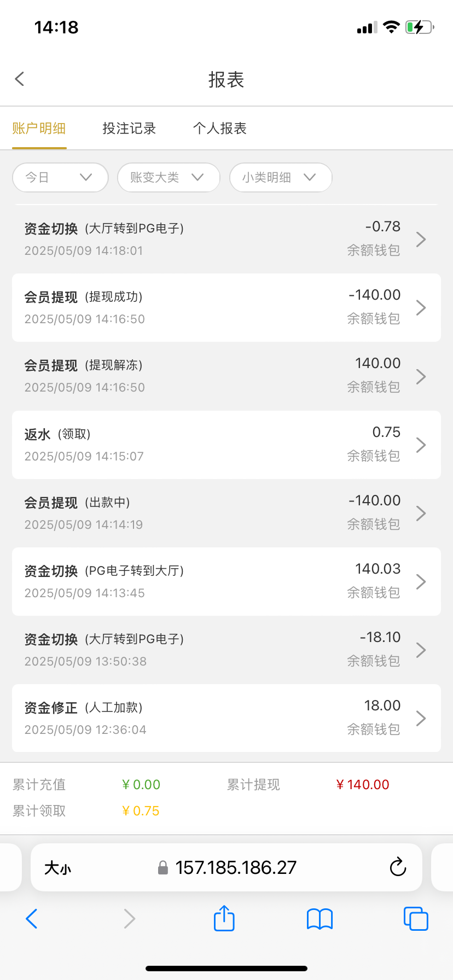
Task: Tap the 157.185.186.27 address field
Action: [x=235, y=867]
